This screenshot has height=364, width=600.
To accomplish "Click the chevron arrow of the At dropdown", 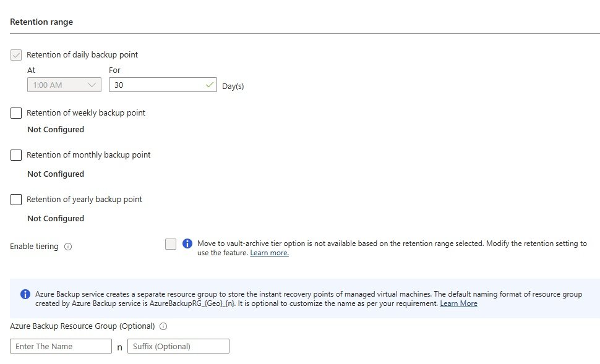I will coord(92,85).
